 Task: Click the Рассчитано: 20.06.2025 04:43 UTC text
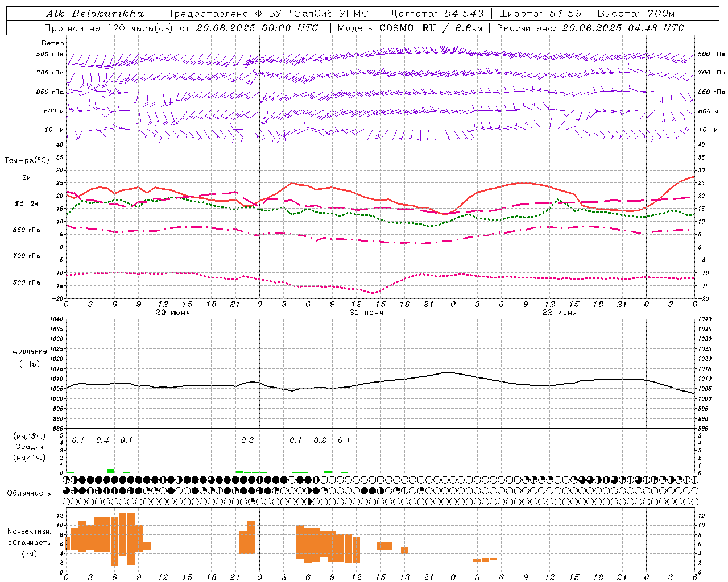(x=590, y=28)
